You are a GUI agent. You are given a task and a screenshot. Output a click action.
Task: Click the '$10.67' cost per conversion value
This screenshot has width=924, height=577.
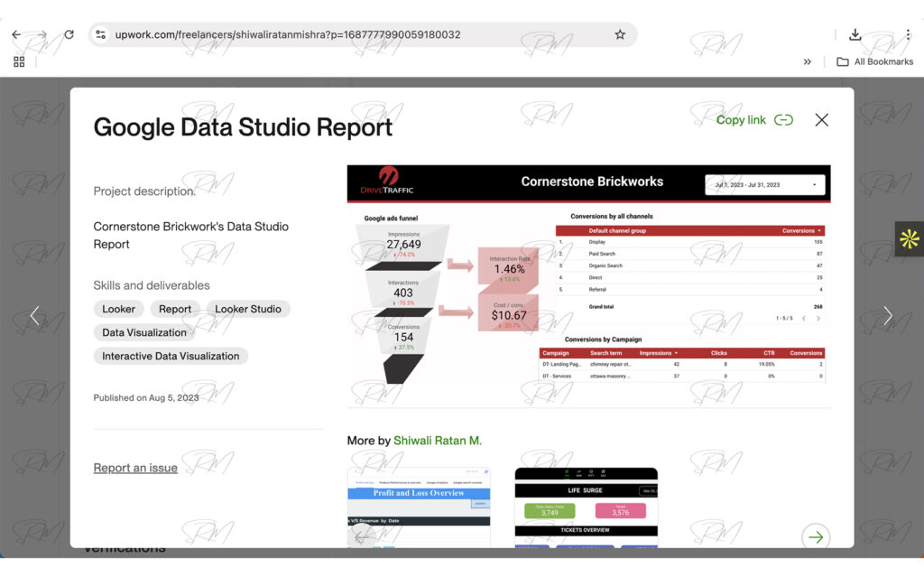coord(509,315)
